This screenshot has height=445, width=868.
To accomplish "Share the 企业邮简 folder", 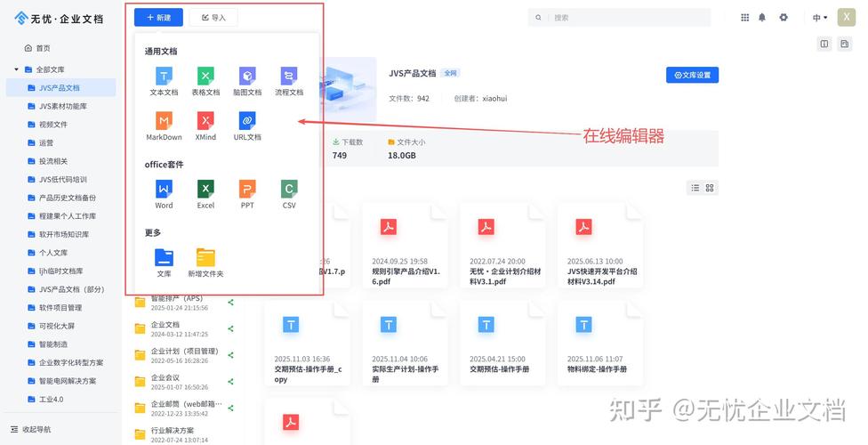I will pos(231,408).
